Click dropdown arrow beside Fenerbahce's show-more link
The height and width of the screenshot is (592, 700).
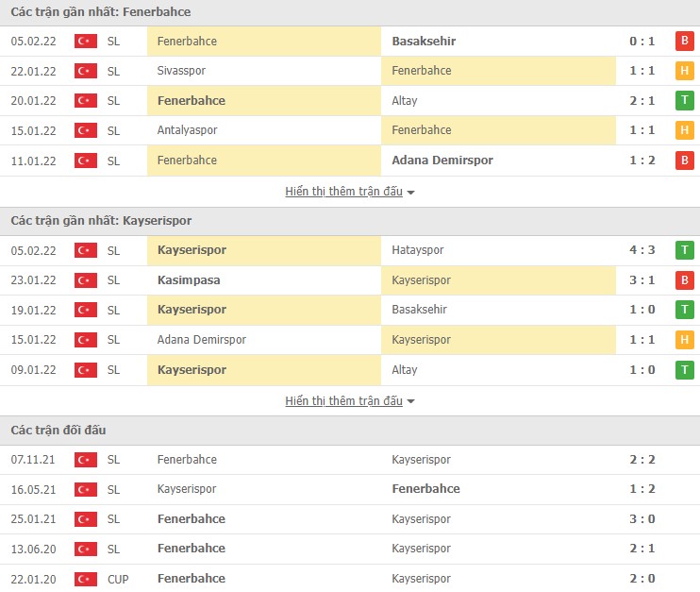[x=411, y=192]
